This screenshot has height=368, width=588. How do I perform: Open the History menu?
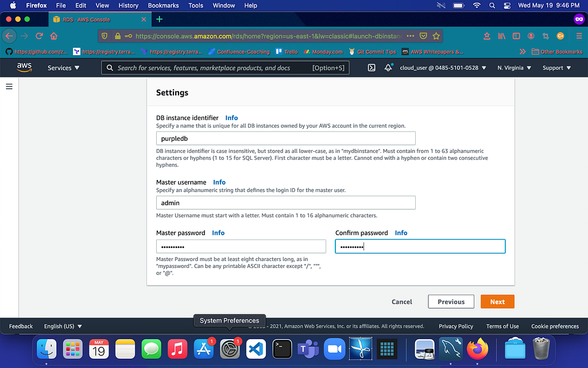pos(128,5)
